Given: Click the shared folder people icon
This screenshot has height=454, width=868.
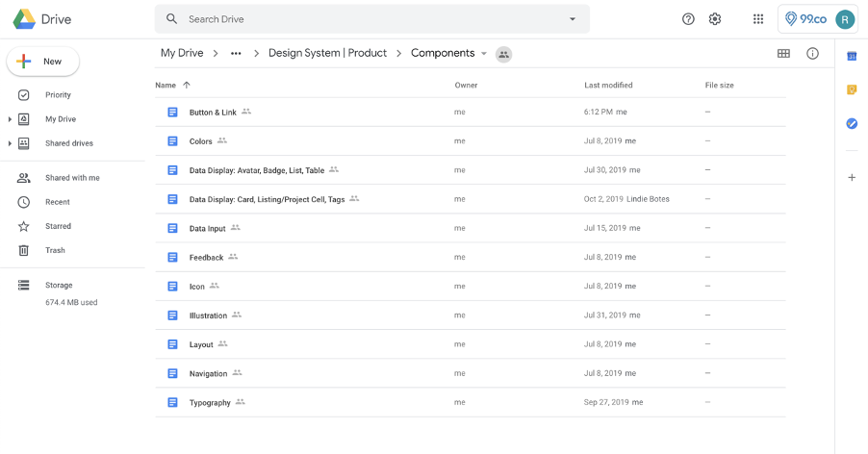Looking at the screenshot, I should pos(503,55).
